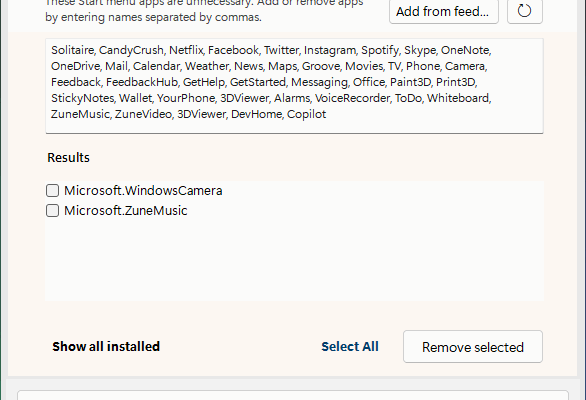Click the word DevHome in the app list
The width and height of the screenshot is (586, 400).
256,114
